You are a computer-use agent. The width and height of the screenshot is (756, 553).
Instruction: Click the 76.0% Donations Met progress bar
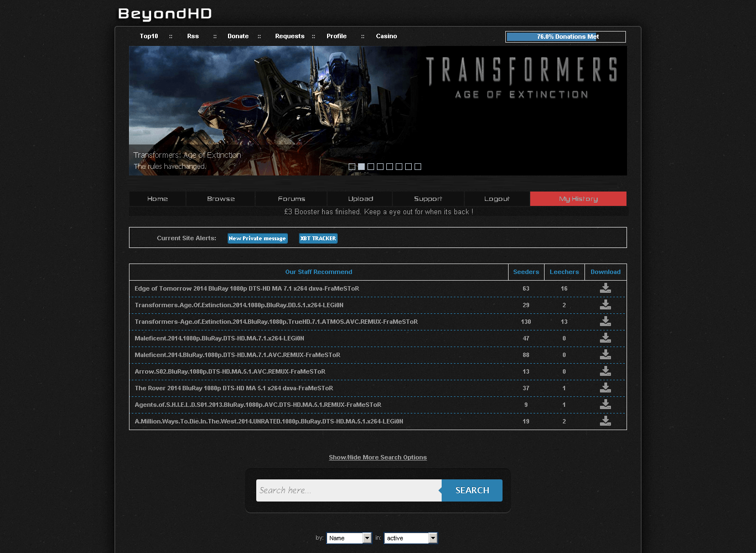click(x=566, y=37)
